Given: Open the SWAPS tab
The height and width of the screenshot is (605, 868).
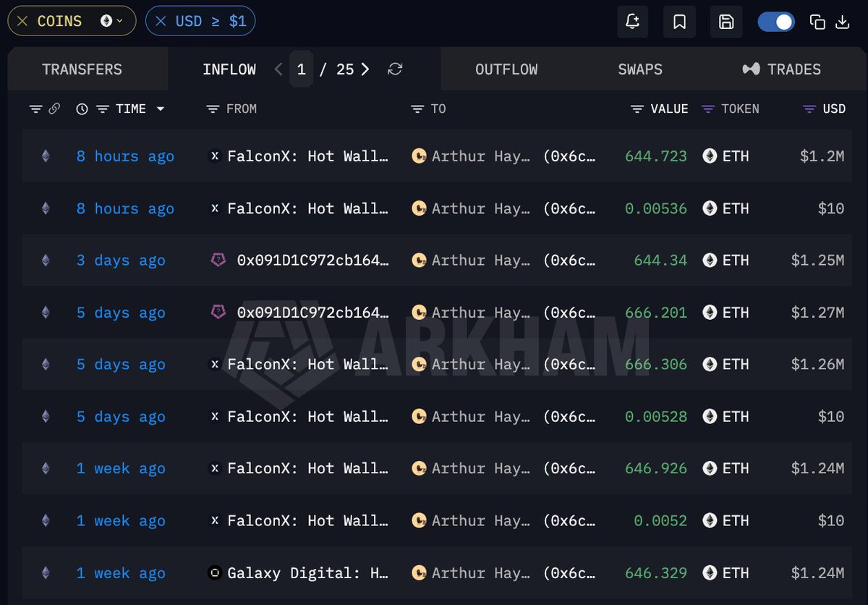Looking at the screenshot, I should pos(640,69).
